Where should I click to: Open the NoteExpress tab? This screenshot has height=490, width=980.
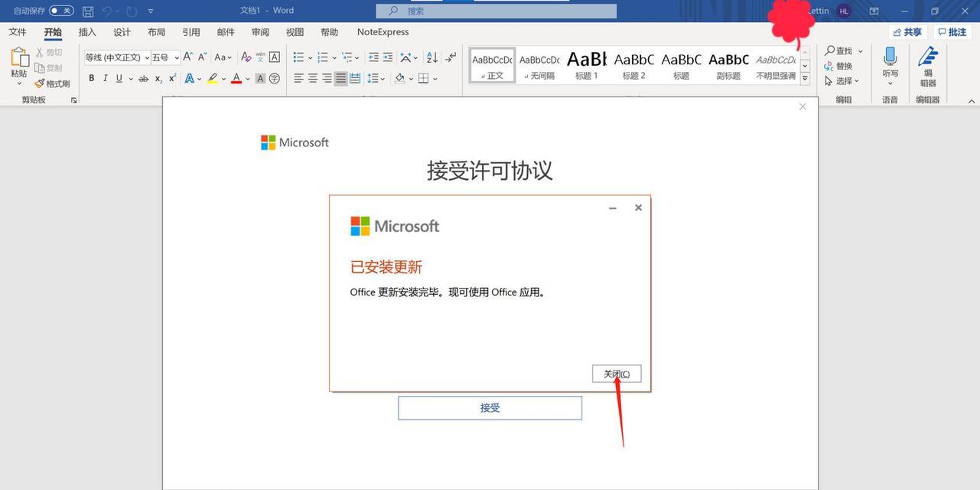pos(383,32)
